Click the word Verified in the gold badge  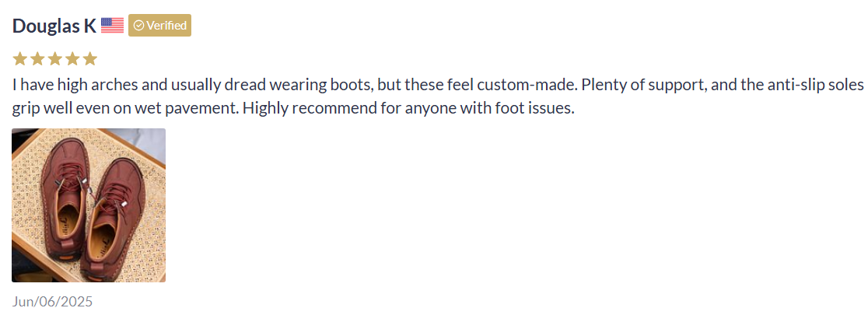(166, 26)
